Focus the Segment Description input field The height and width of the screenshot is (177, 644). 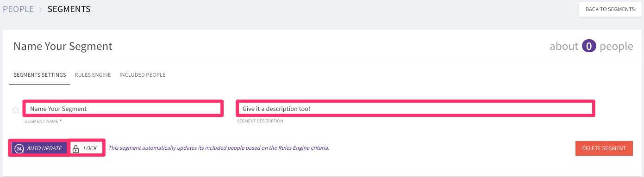pyautogui.click(x=416, y=109)
